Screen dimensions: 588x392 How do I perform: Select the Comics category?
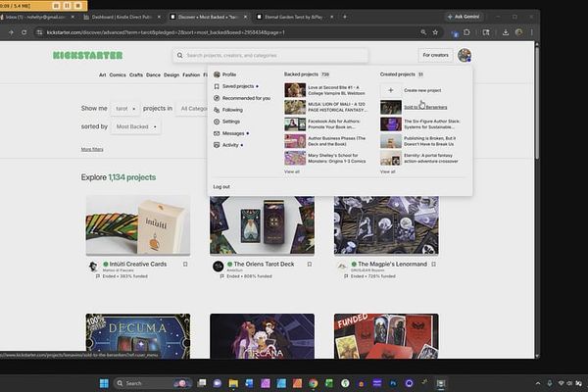tap(118, 75)
